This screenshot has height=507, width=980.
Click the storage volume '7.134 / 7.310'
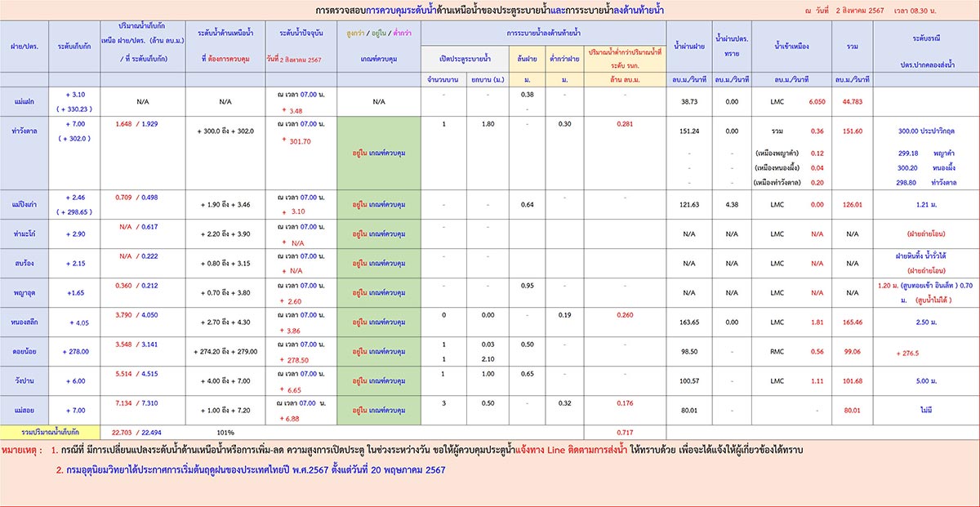coord(137,402)
